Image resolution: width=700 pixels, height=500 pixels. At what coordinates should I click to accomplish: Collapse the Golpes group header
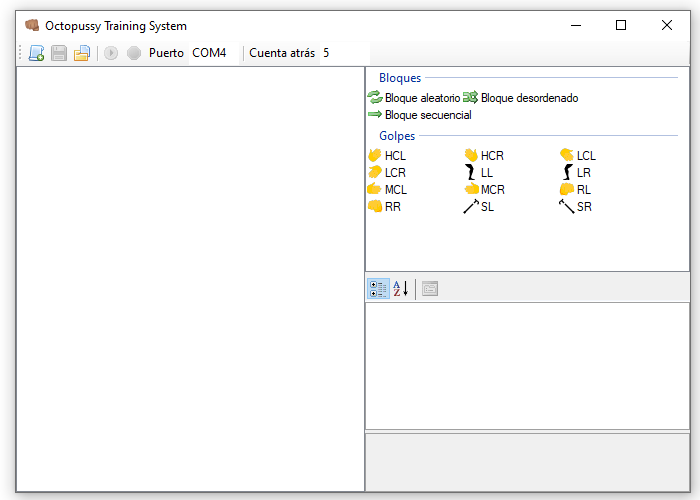tap(397, 136)
